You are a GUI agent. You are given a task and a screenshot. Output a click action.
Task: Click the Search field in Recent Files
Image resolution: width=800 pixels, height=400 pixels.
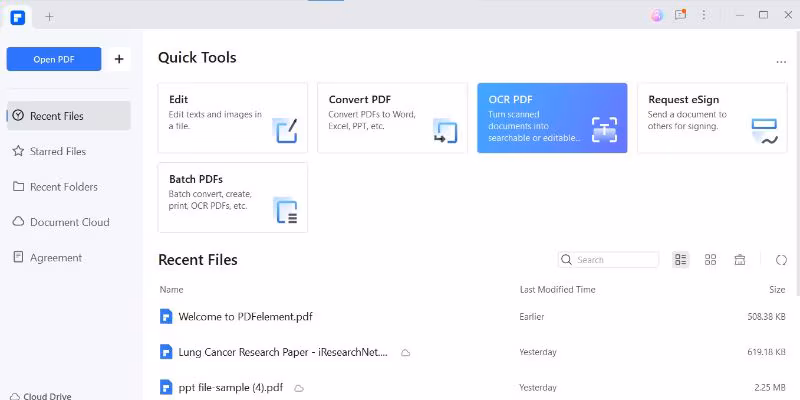(608, 260)
